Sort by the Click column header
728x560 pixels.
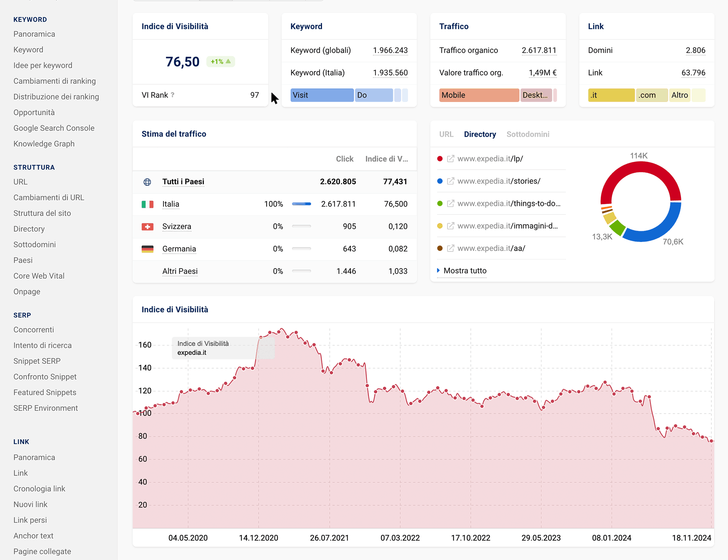click(344, 159)
